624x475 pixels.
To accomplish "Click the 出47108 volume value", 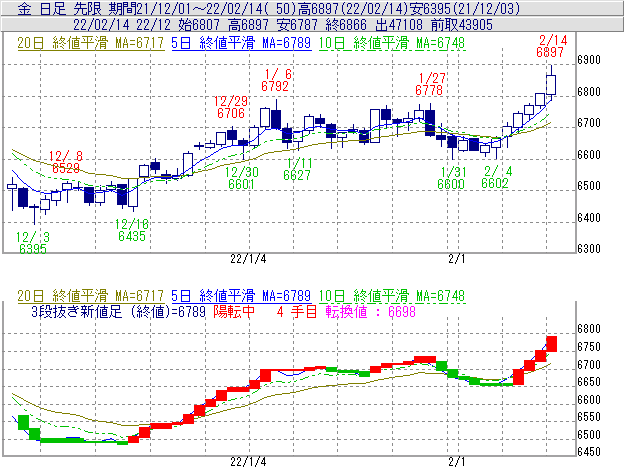I will point(399,25).
